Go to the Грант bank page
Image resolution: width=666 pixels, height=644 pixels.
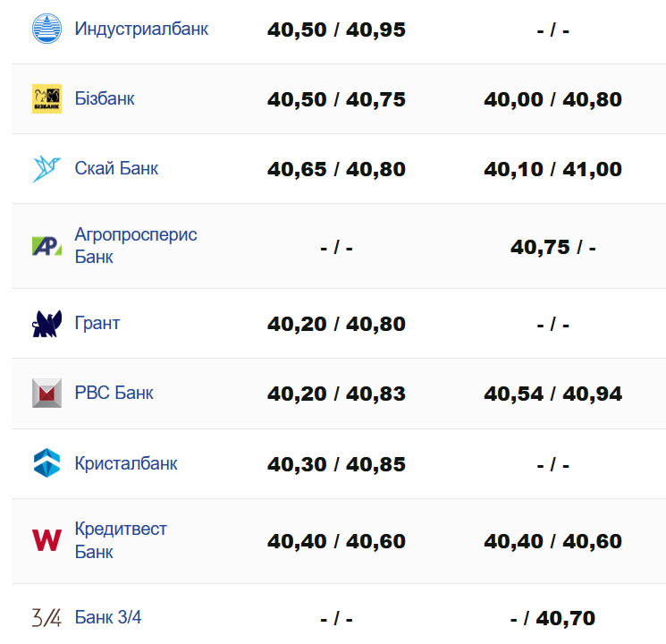(x=97, y=323)
